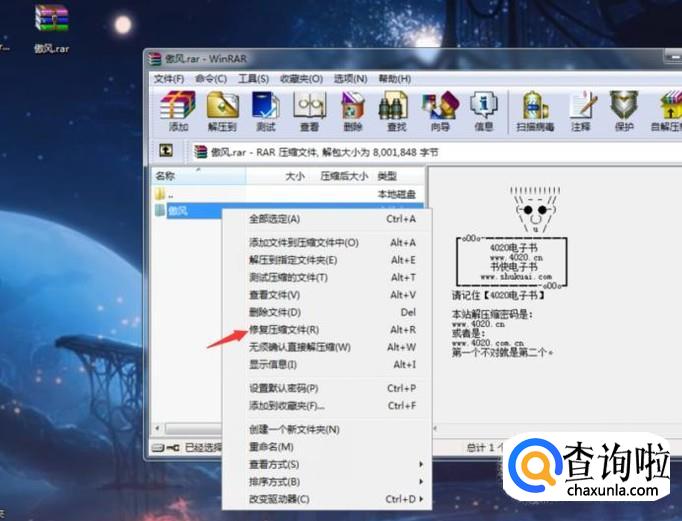
Task: Sort by 压缩后大小 column header
Action: tap(343, 176)
